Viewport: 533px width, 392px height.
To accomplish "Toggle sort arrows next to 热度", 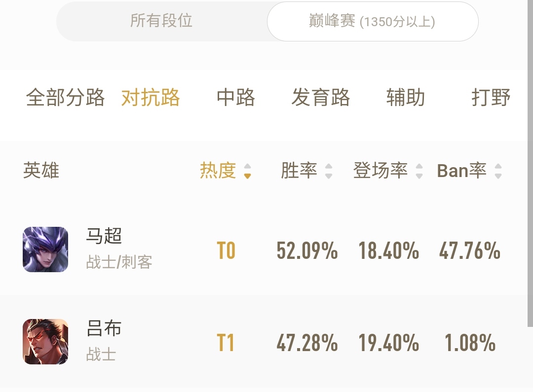I will click(247, 171).
